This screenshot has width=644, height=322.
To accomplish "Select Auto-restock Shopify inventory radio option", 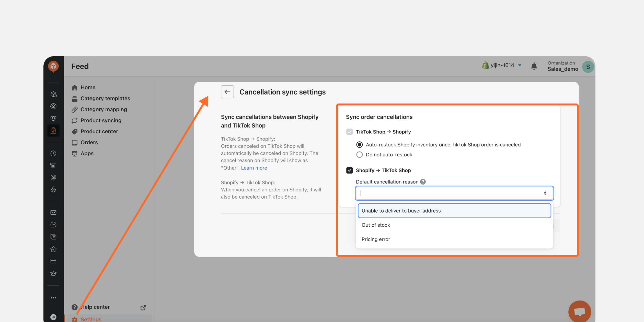I will tap(360, 145).
